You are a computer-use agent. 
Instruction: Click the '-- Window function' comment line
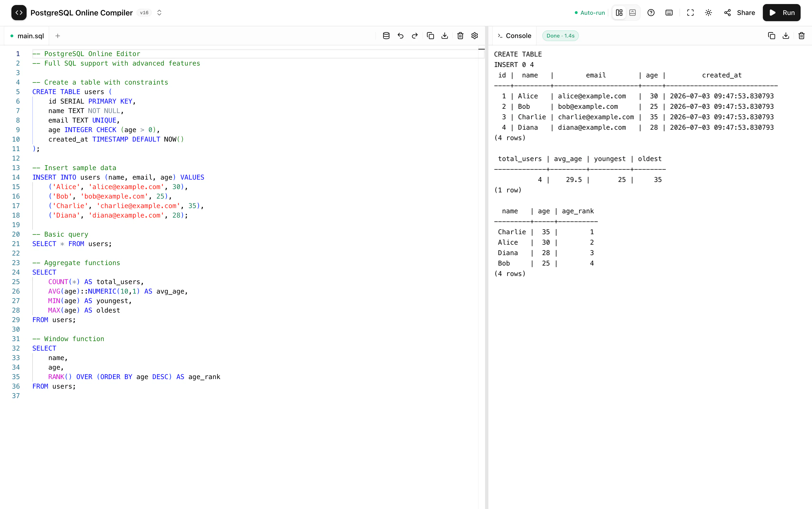pyautogui.click(x=68, y=339)
